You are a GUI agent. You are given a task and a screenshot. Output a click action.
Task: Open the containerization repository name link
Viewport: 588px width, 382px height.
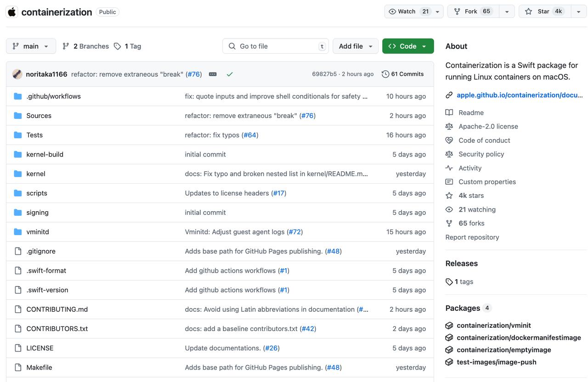tap(57, 12)
